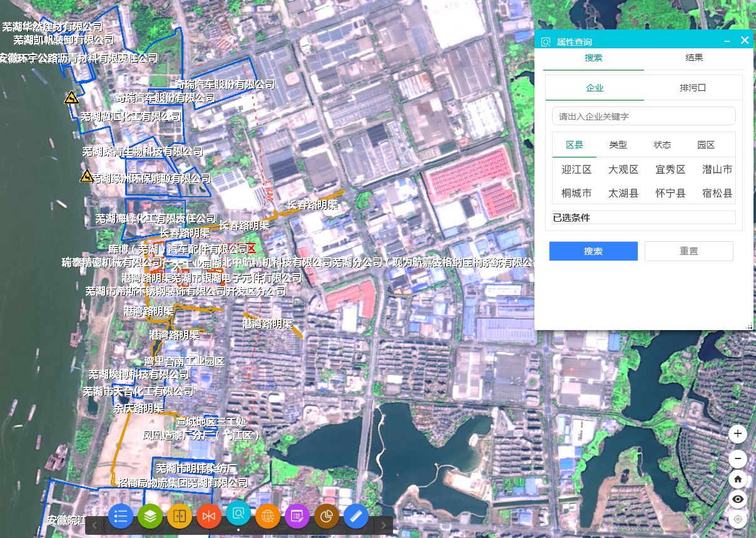756x538 pixels.
Task: Minimize the 属性查询 panel
Action: (727, 41)
